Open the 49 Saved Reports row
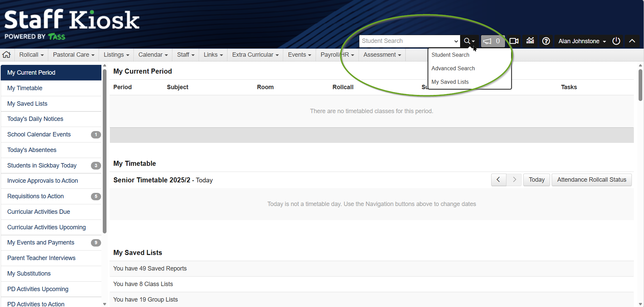Image resolution: width=644 pixels, height=307 pixels. [372, 268]
